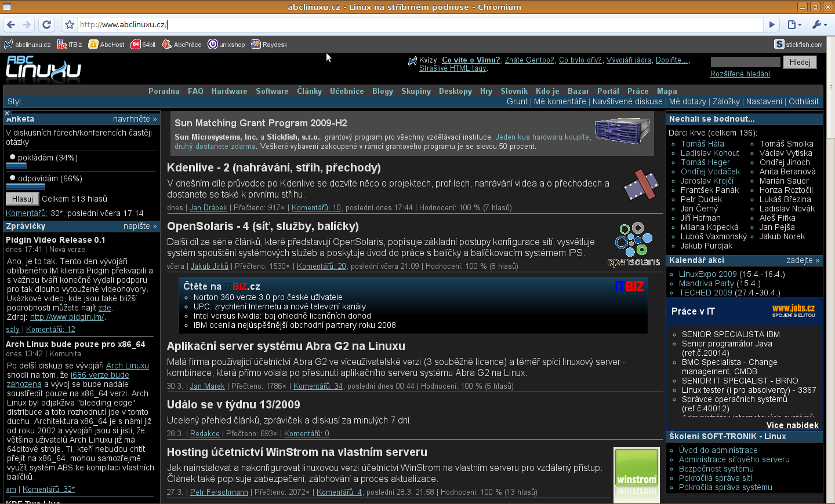Click the ITBIZ logo in the banner
Viewport: 835px width, 504px height.
pos(629,286)
